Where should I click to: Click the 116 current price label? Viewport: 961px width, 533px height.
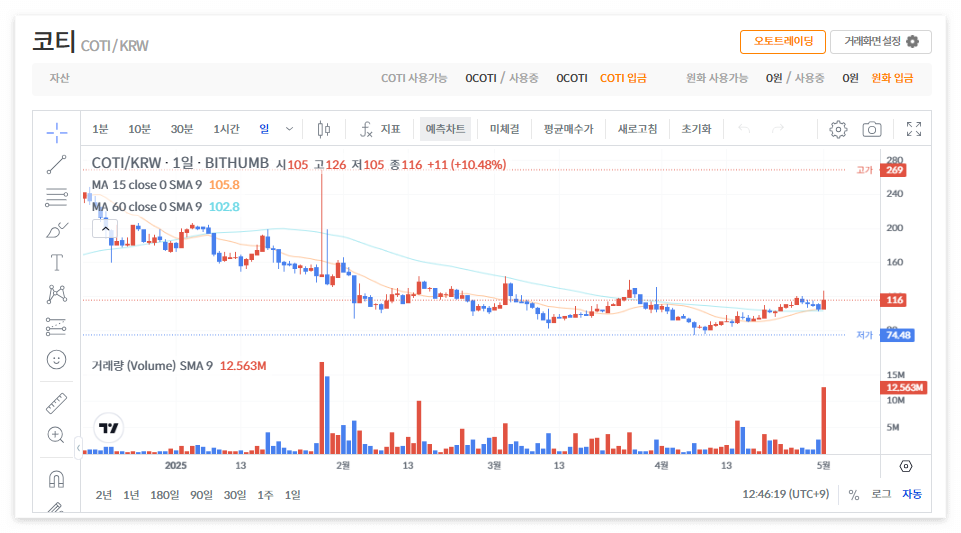894,300
